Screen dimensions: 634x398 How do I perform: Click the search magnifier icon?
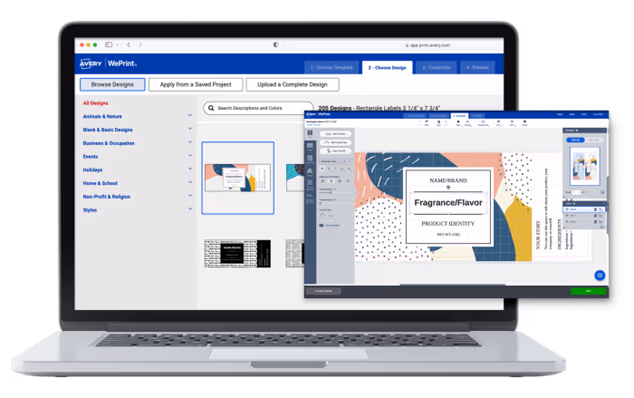pyautogui.click(x=211, y=108)
